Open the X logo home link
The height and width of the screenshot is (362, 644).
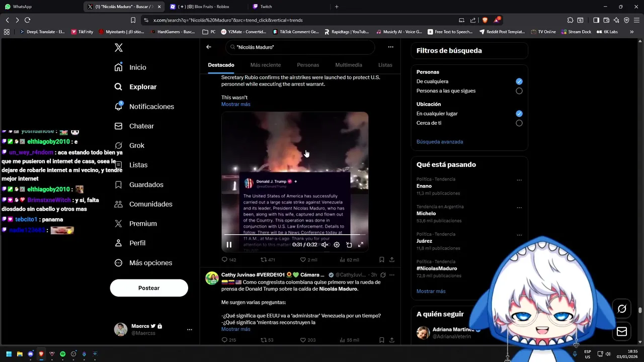118,48
